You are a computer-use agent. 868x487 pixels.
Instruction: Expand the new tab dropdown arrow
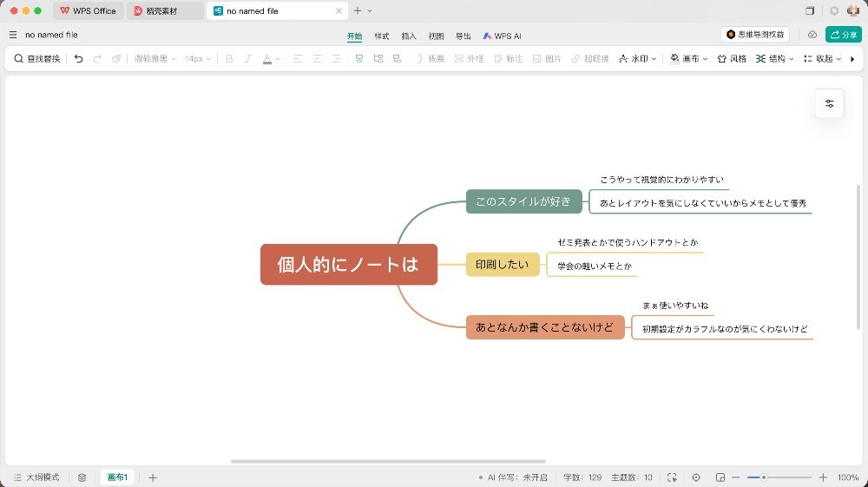[x=369, y=10]
